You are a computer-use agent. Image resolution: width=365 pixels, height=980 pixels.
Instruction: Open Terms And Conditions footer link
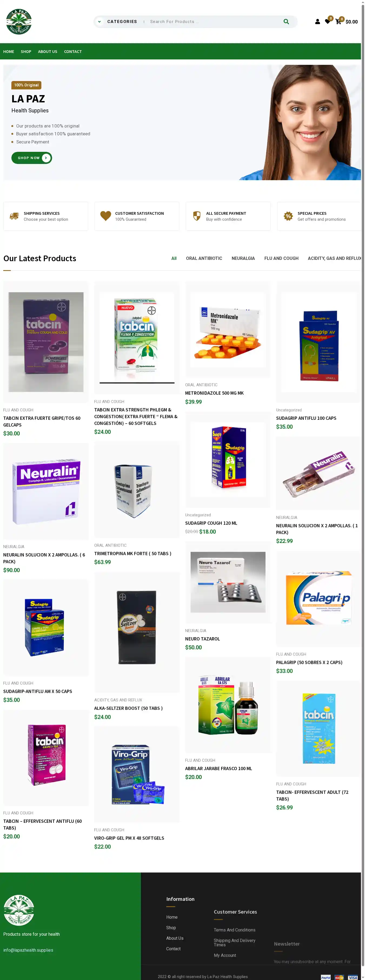(x=234, y=930)
